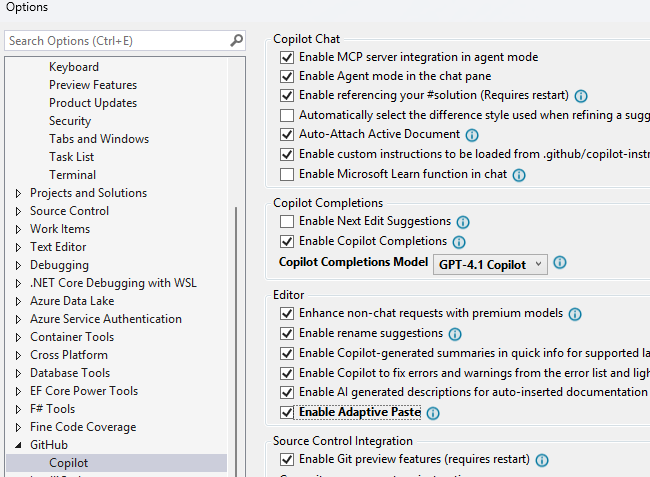The height and width of the screenshot is (477, 650).
Task: Click info icon beside Enable rename suggestions
Action: (x=455, y=334)
